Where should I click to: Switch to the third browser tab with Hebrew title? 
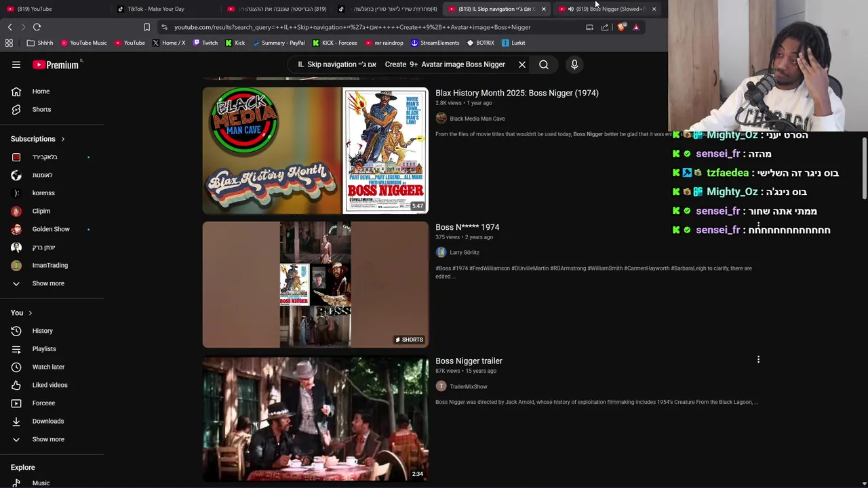point(277,9)
